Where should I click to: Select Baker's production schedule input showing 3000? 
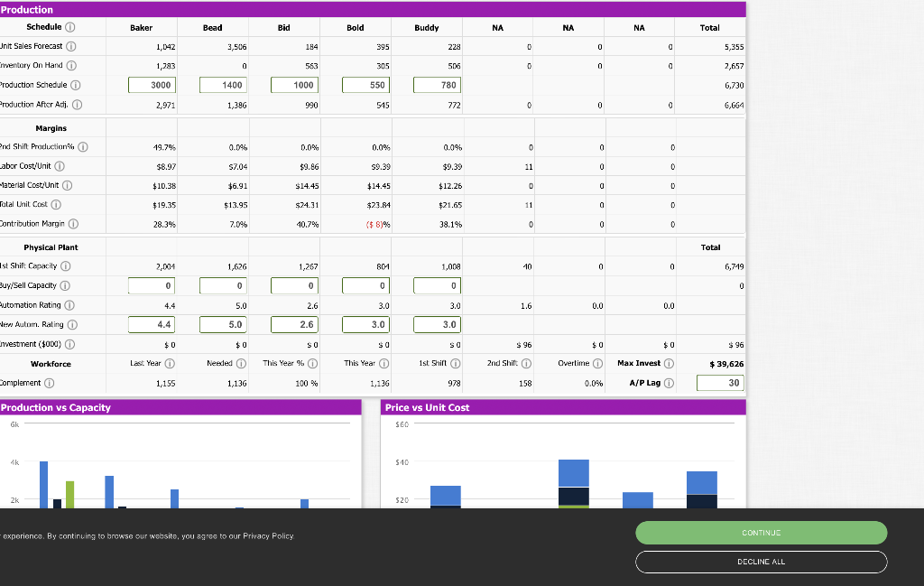[x=152, y=84]
